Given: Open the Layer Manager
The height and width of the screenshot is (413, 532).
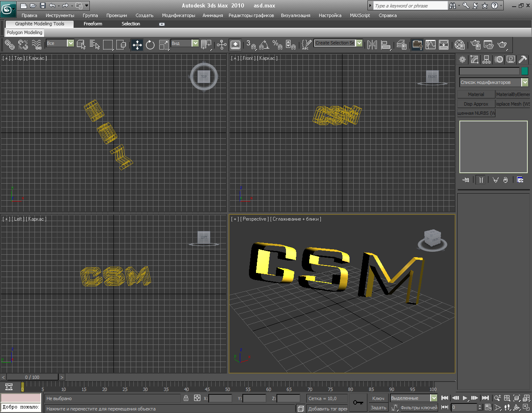Looking at the screenshot, I should point(401,44).
